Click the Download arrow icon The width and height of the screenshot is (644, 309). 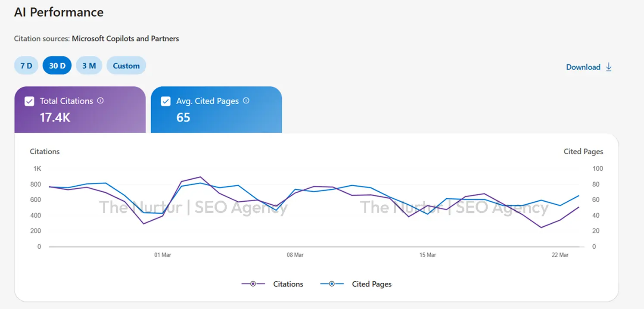click(x=608, y=67)
